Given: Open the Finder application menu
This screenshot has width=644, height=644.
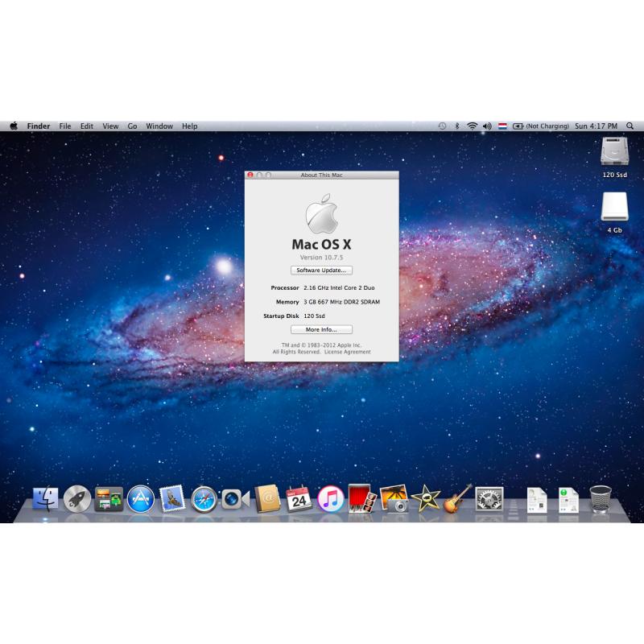Looking at the screenshot, I should (x=39, y=126).
